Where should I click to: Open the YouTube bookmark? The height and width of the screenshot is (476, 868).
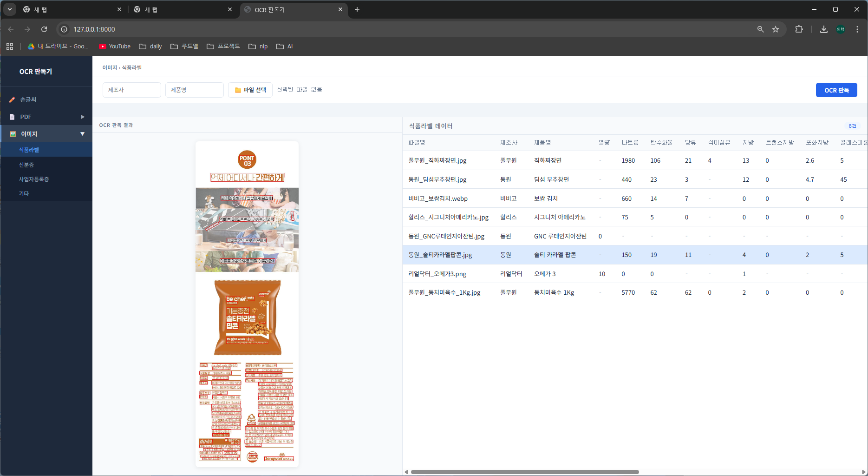coord(115,46)
